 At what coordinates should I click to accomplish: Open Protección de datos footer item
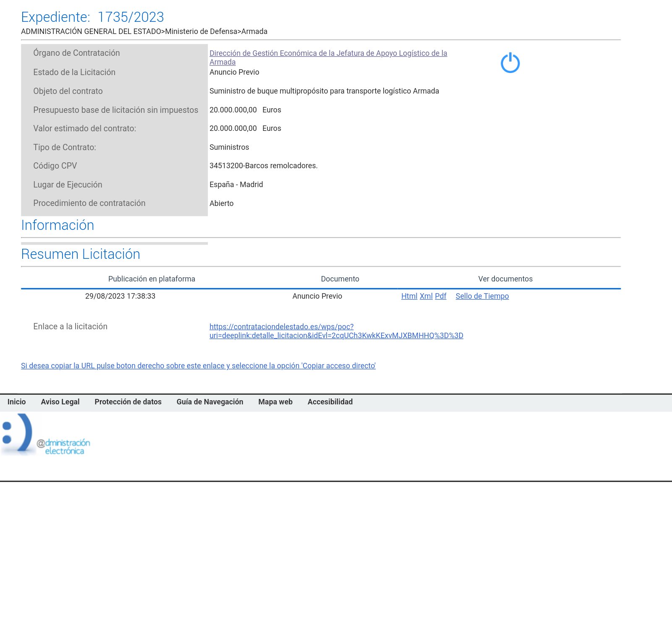coord(128,402)
